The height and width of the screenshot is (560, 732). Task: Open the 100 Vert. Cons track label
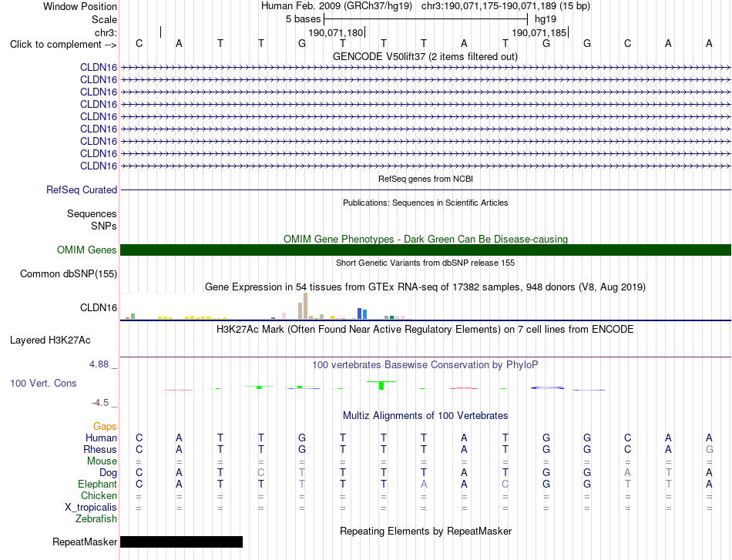pos(43,383)
